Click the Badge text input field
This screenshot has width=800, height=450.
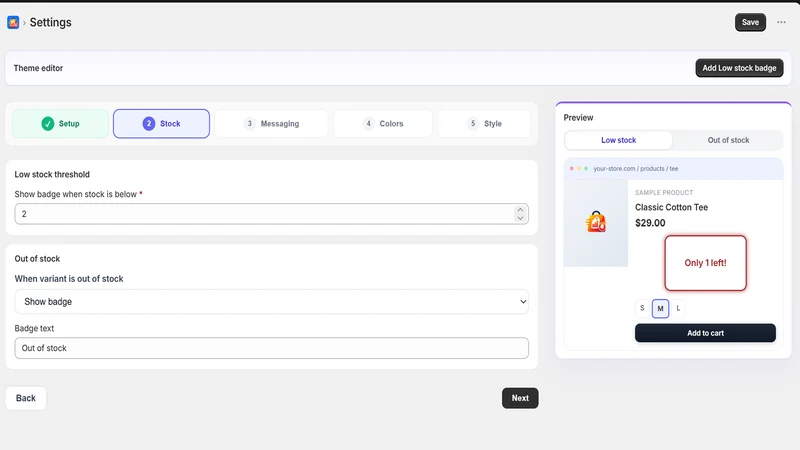tap(271, 348)
